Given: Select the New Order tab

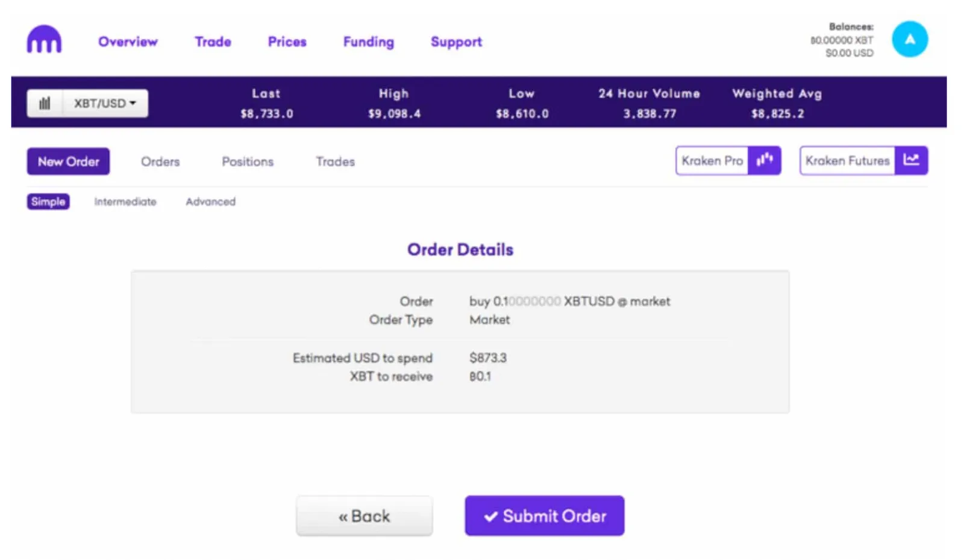Looking at the screenshot, I should 68,161.
